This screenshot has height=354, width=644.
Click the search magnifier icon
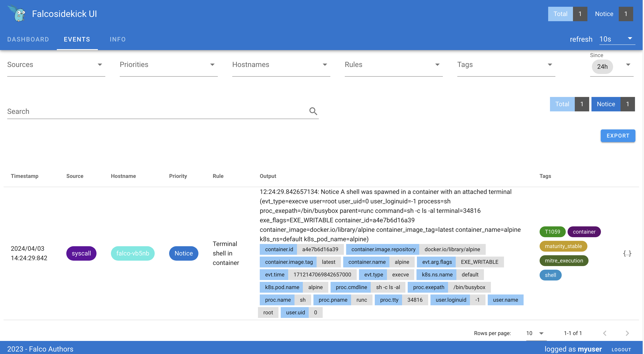[x=313, y=111]
